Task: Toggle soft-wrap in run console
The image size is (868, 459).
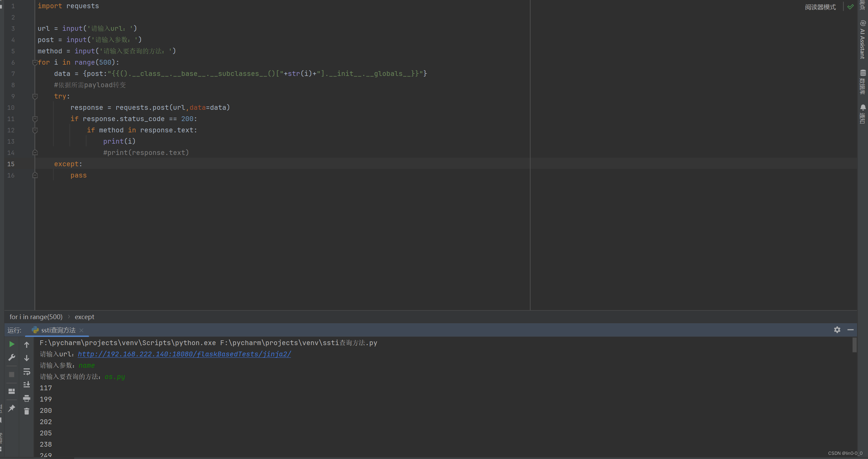Action: pyautogui.click(x=27, y=371)
